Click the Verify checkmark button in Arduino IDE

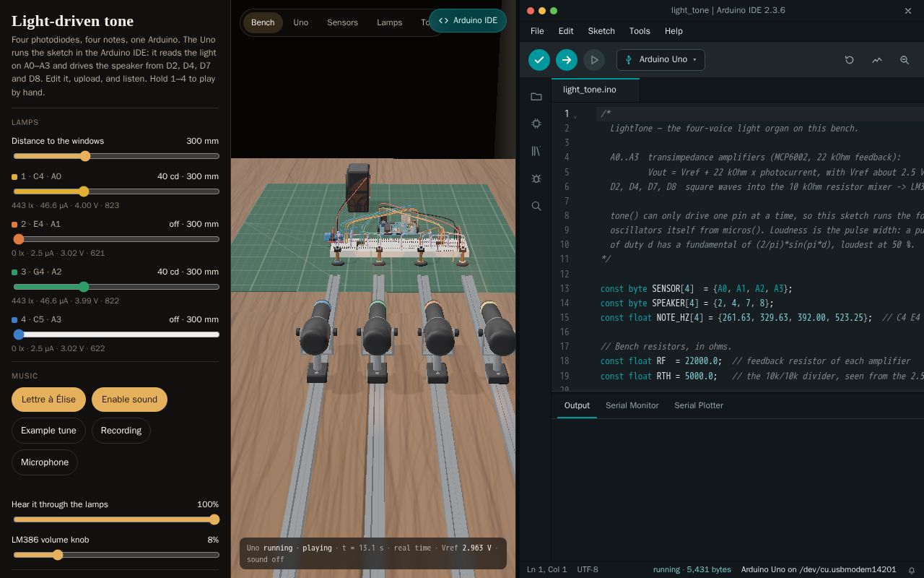(x=539, y=60)
